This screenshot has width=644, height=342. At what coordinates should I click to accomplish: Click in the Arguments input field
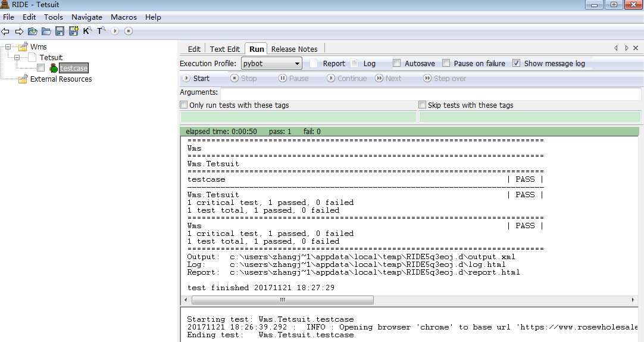point(430,92)
